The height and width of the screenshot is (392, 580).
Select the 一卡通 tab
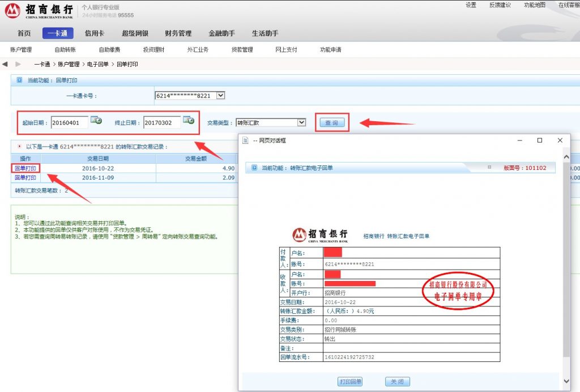tap(58, 33)
